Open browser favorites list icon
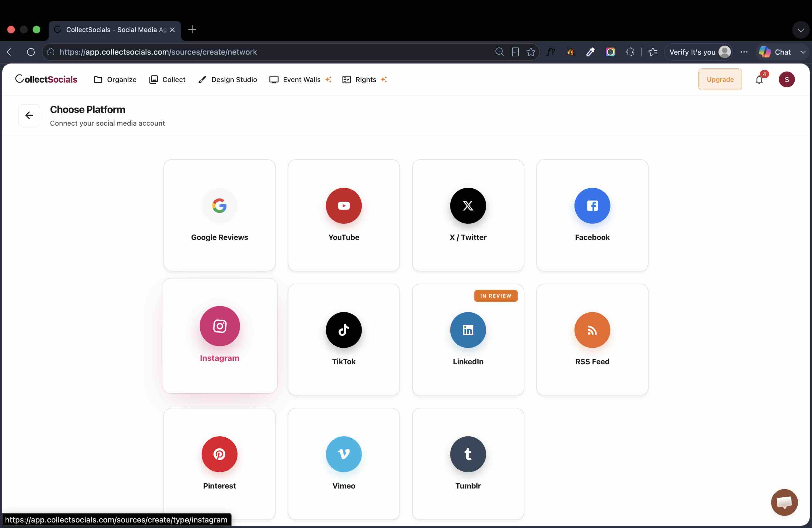 tap(653, 52)
